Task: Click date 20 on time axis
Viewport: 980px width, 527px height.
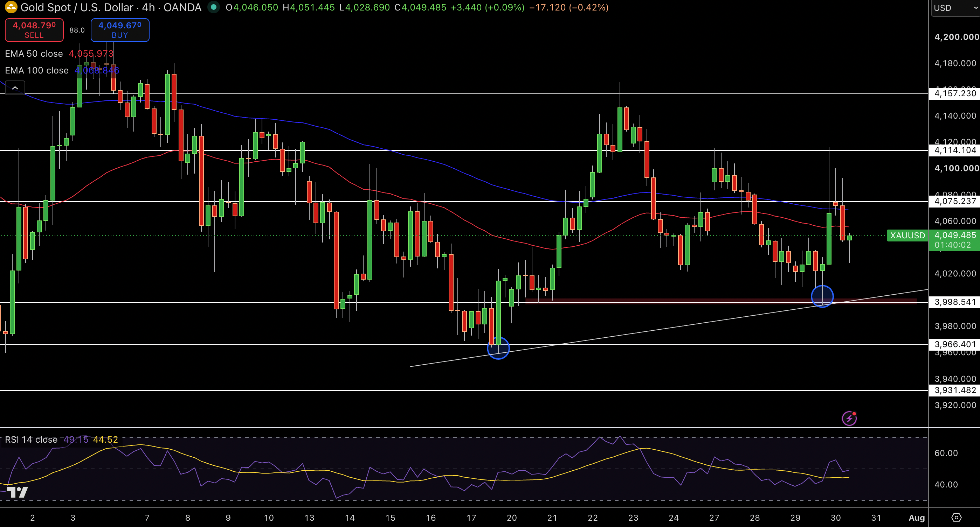Action: pyautogui.click(x=512, y=518)
